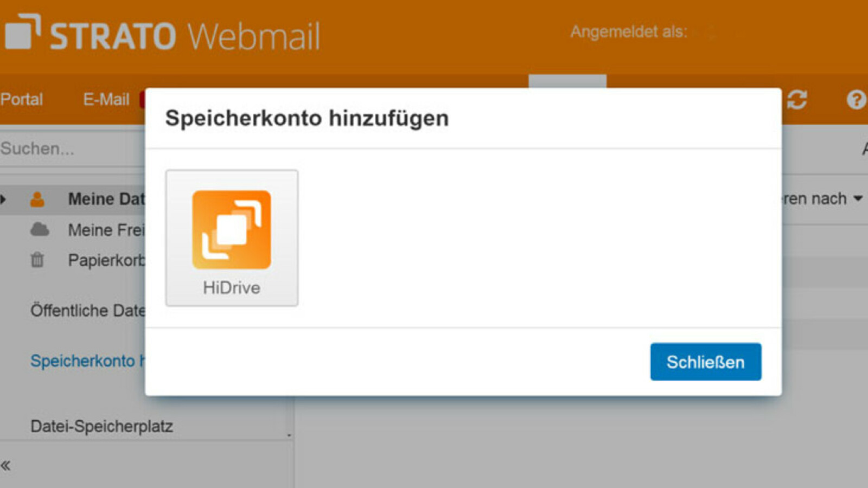Open the Papierkorb trash icon
Viewport: 868px width, 488px height.
click(x=37, y=261)
